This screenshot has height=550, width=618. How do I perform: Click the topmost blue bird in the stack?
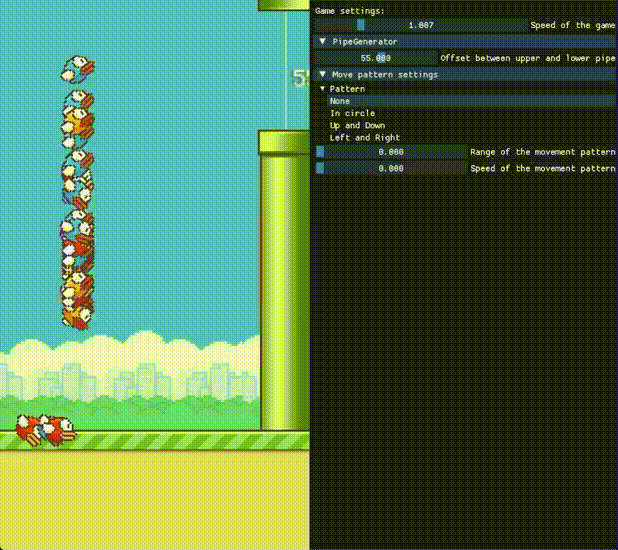point(78,69)
